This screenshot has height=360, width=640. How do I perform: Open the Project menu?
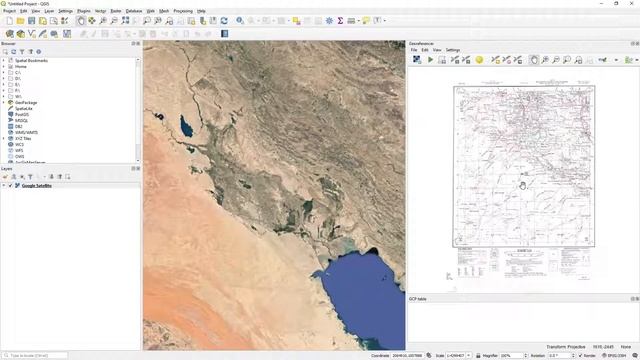[x=9, y=11]
